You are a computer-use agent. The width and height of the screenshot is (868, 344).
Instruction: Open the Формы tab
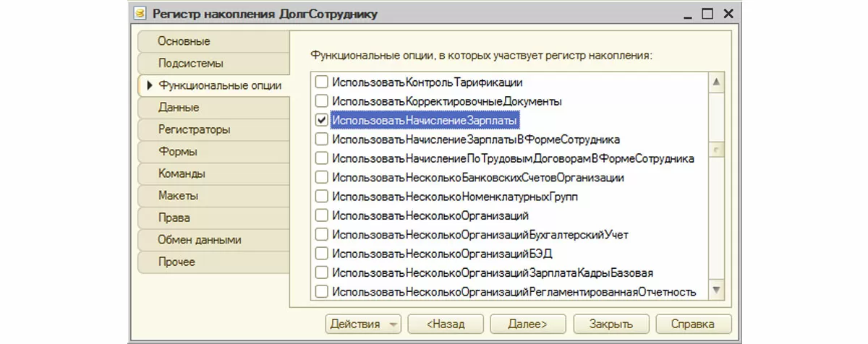pos(213,152)
